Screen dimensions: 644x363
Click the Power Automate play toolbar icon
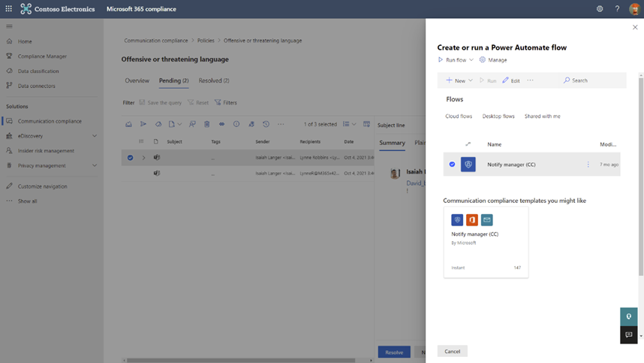pos(143,124)
